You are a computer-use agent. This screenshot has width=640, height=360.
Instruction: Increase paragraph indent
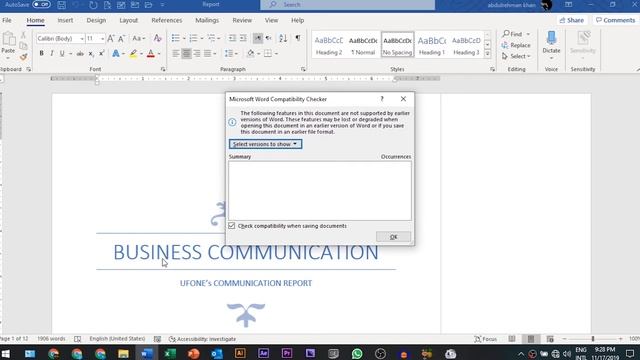point(243,38)
